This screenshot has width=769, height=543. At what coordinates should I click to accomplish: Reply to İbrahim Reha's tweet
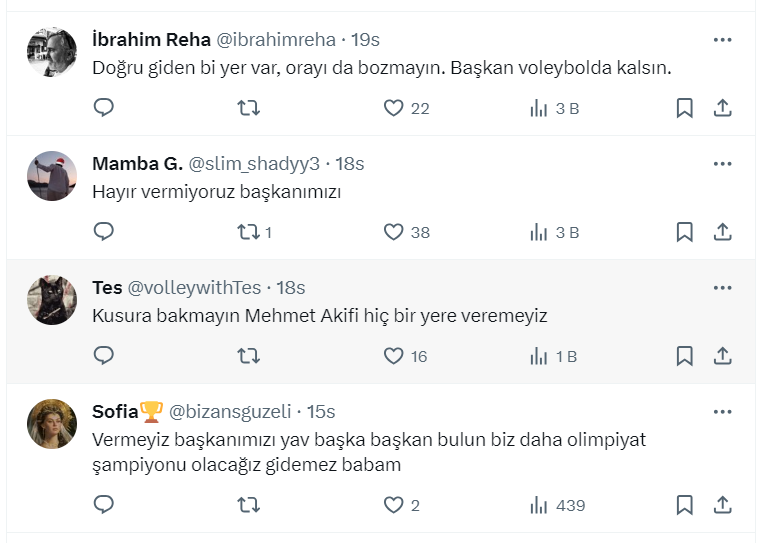104,108
